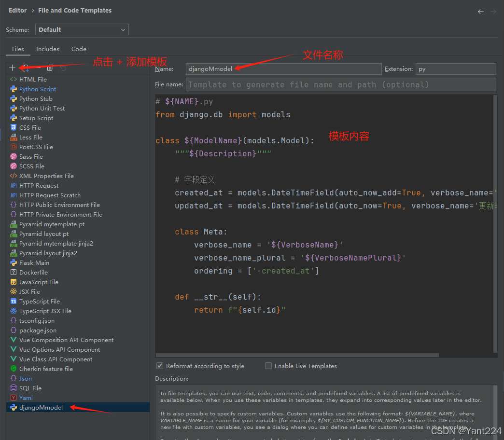Viewport: 504px width, 440px height.
Task: Click the Reset to Default undo icon
Action: click(63, 68)
